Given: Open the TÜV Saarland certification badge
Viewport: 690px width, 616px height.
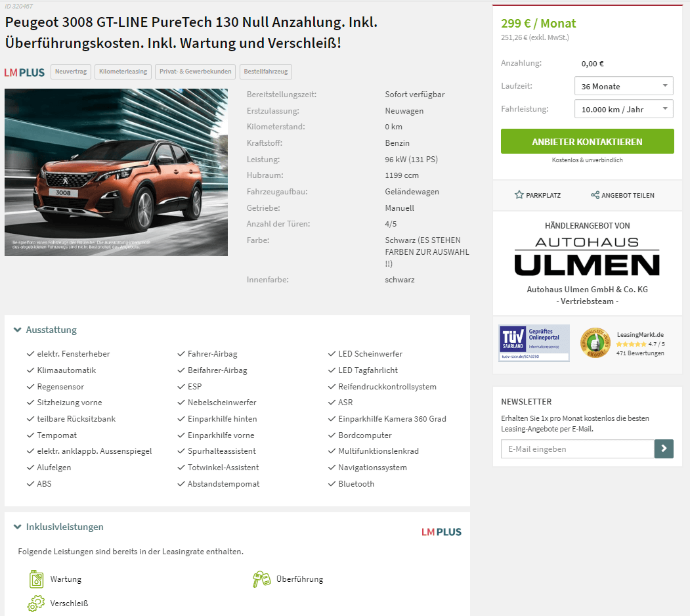Looking at the screenshot, I should (x=534, y=343).
